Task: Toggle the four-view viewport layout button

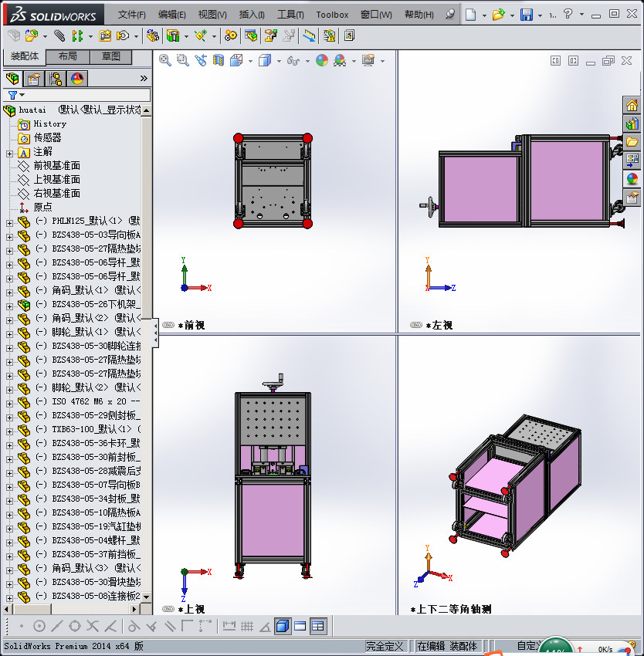Action: pyautogui.click(x=318, y=626)
